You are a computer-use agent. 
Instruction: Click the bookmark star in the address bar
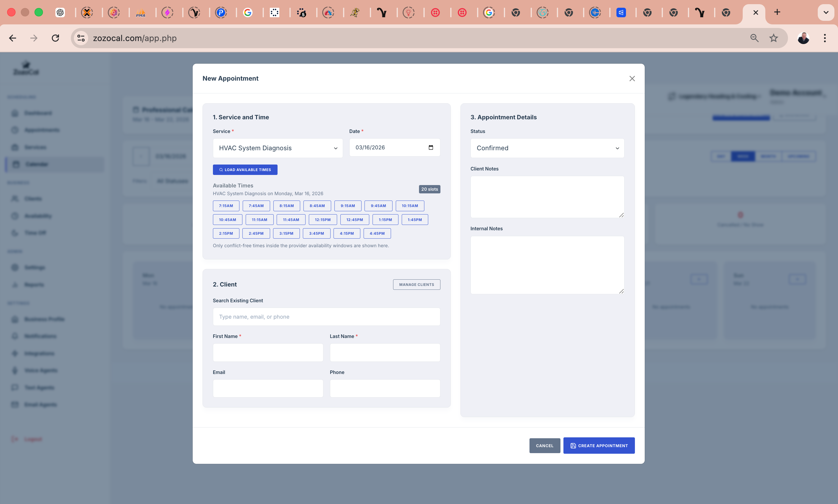[x=773, y=38]
